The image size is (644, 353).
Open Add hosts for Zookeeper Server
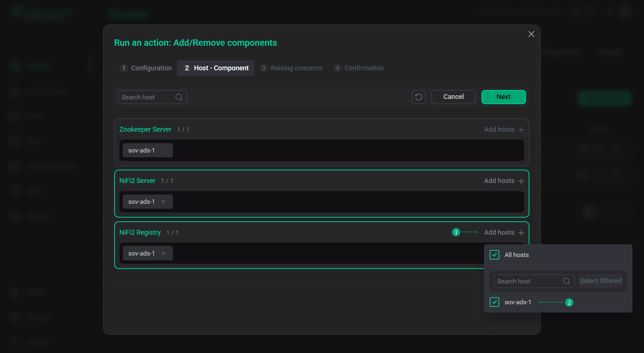pos(504,129)
